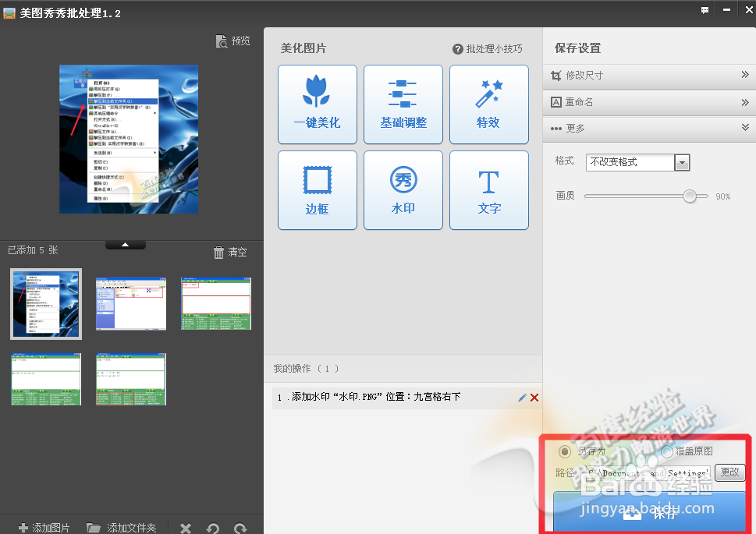Open 批处理小技巧 help tips
Screen dimensions: 756x534
pyautogui.click(x=488, y=48)
